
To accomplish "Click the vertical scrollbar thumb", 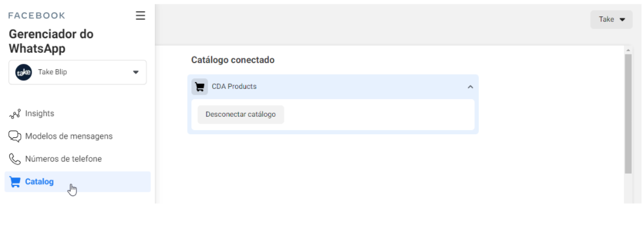I will tap(628, 114).
